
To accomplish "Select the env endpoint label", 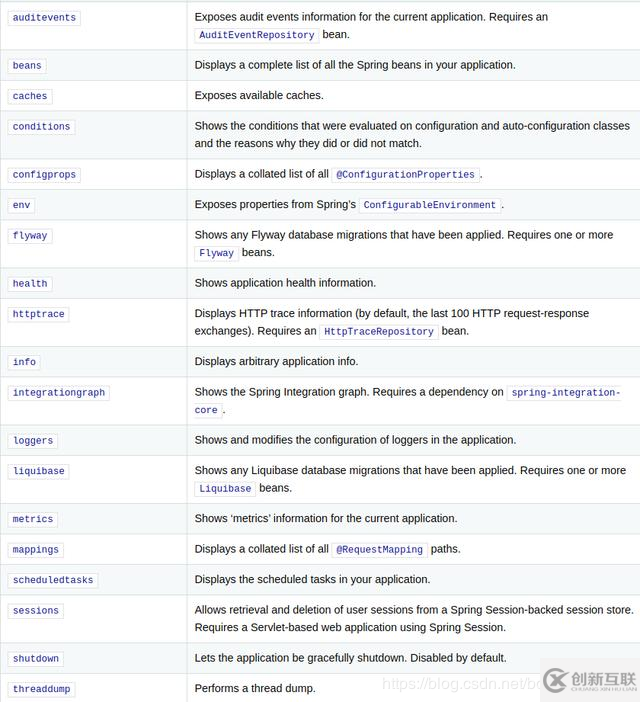I will tap(21, 205).
